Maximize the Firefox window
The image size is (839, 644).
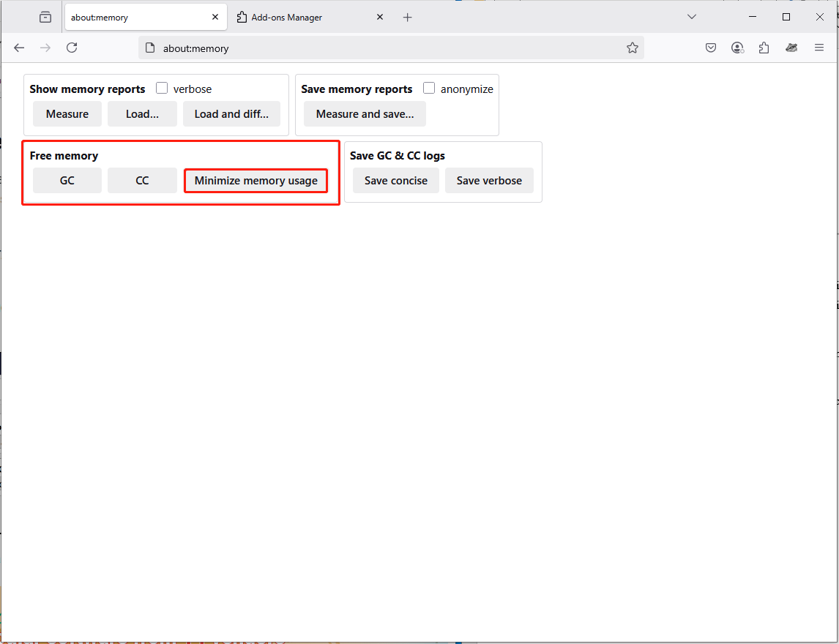pyautogui.click(x=786, y=17)
